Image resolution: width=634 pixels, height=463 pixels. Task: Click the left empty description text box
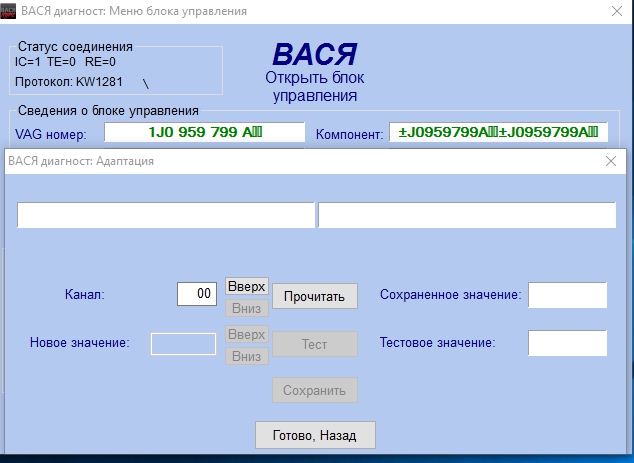(x=166, y=216)
